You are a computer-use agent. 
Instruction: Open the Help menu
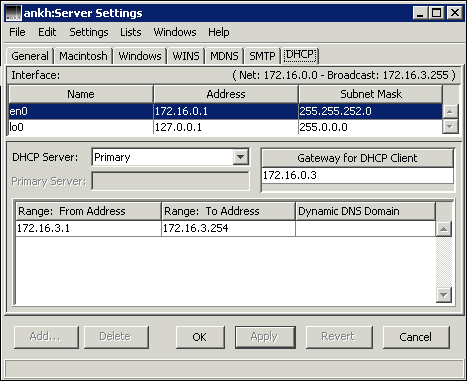pyautogui.click(x=219, y=32)
